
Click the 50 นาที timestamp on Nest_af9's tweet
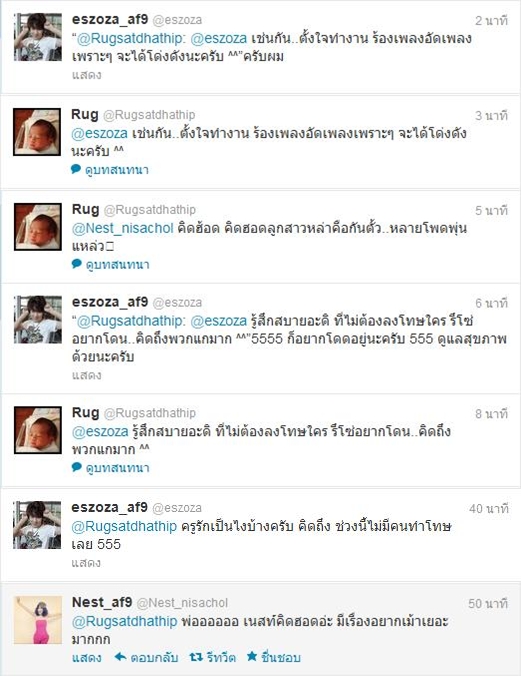click(488, 603)
